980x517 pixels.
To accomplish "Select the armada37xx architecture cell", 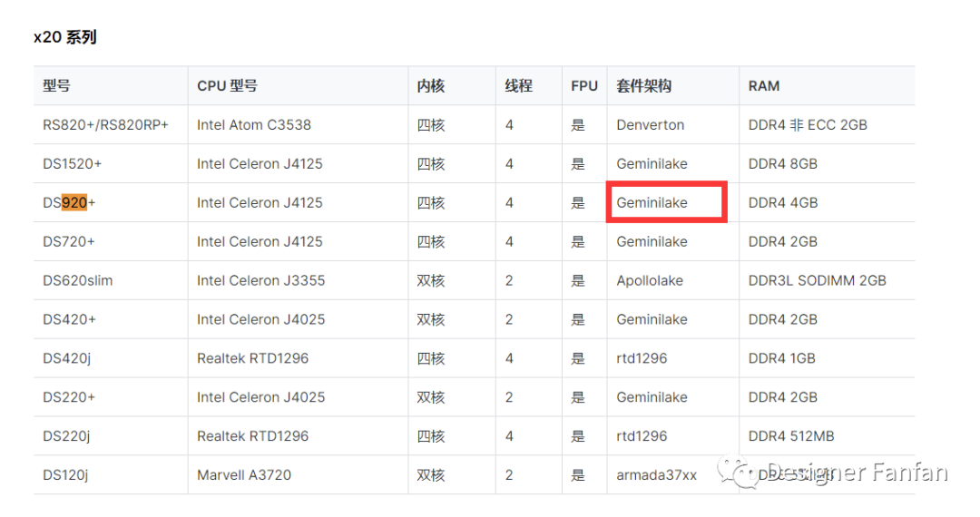I will (656, 474).
